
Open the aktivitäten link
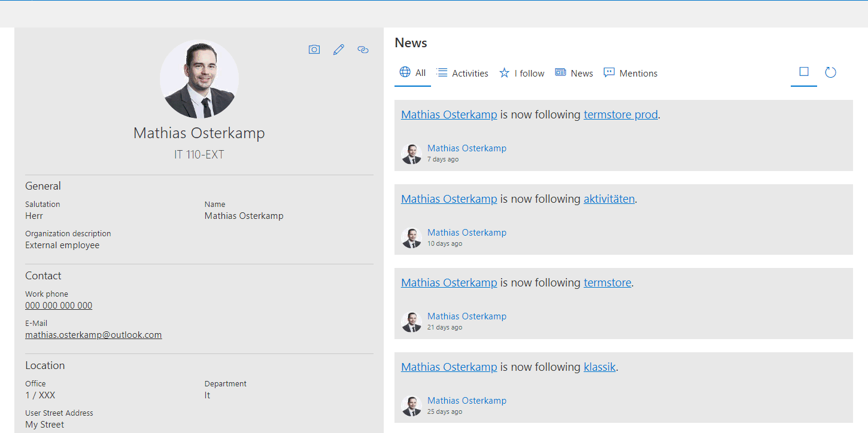[x=609, y=199]
